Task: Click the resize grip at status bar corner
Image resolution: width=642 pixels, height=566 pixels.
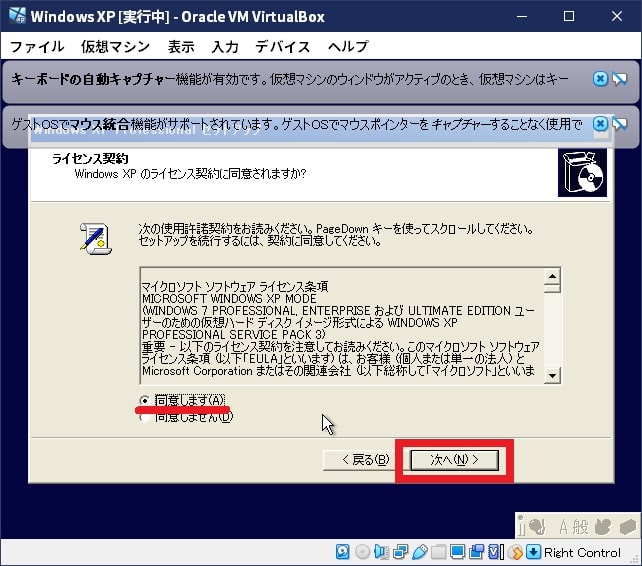Action: (x=635, y=559)
